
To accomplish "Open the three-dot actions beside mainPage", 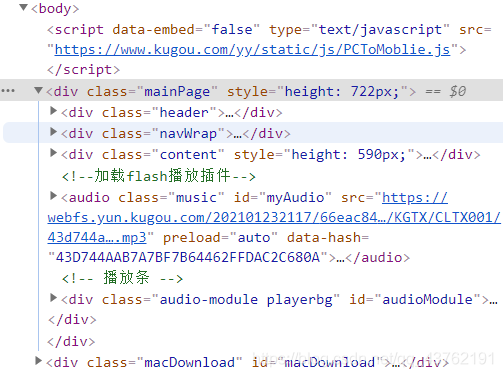I will (x=8, y=90).
